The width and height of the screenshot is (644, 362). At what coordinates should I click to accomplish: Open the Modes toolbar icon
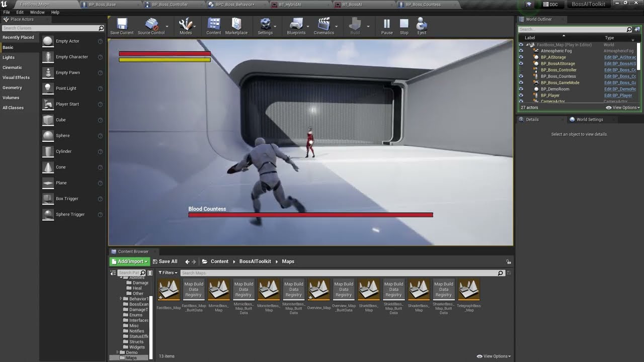click(x=186, y=26)
